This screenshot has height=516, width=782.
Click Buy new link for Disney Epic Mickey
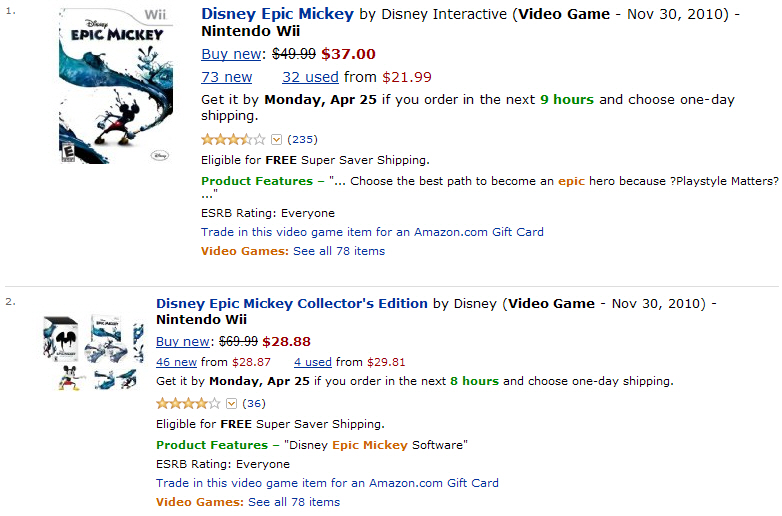[x=231, y=54]
